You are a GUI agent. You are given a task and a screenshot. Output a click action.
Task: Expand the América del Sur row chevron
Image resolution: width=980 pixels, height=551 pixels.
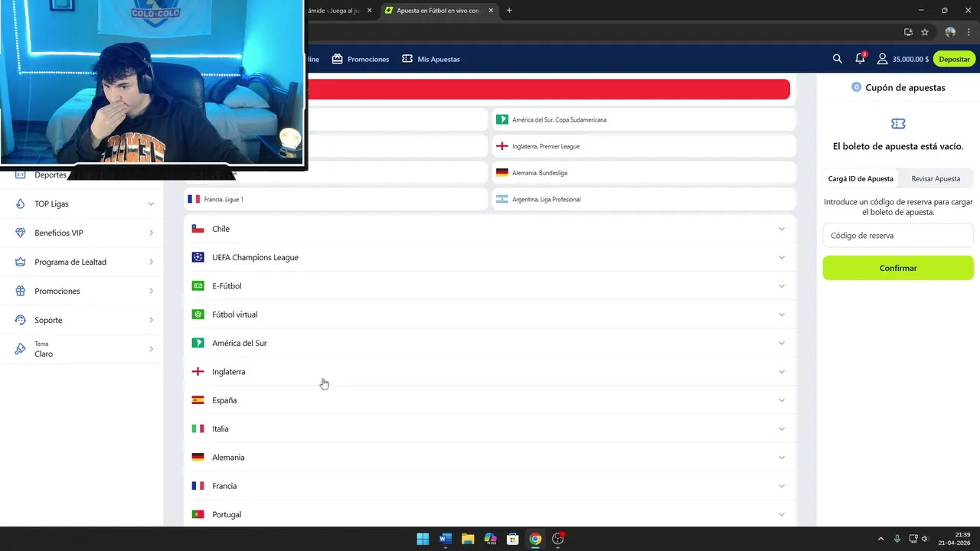[x=782, y=343]
